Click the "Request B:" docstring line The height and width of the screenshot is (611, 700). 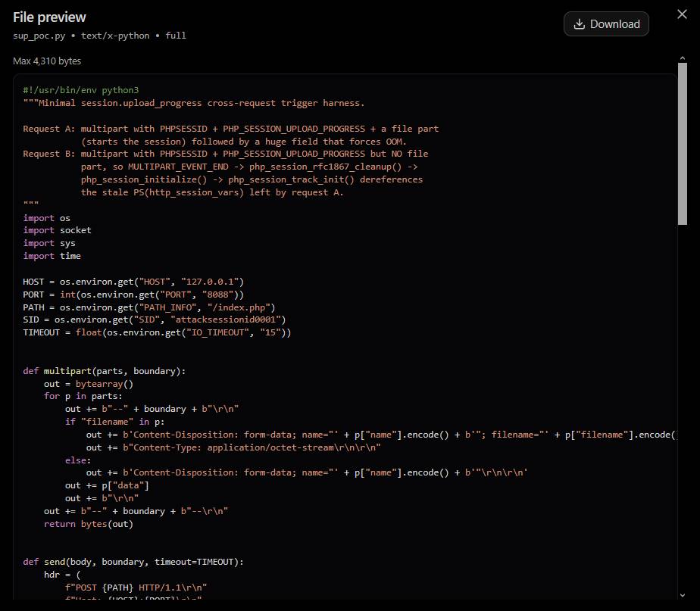[x=226, y=154]
